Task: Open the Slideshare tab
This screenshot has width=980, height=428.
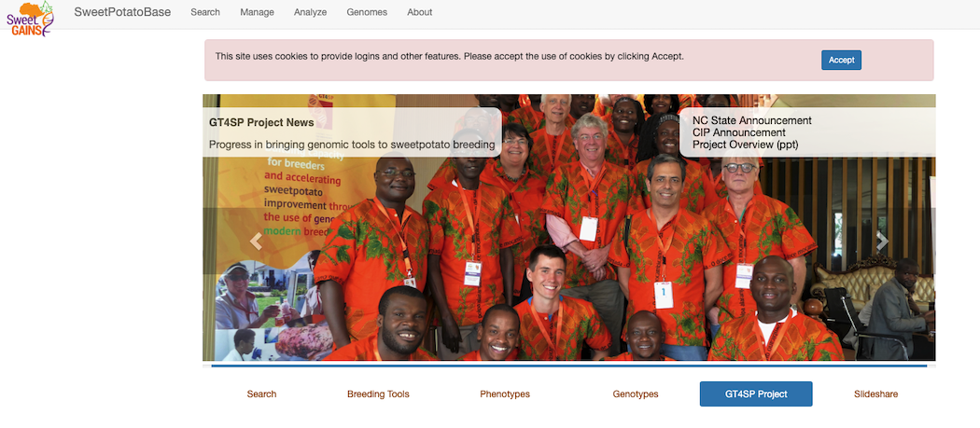Action: 876,393
